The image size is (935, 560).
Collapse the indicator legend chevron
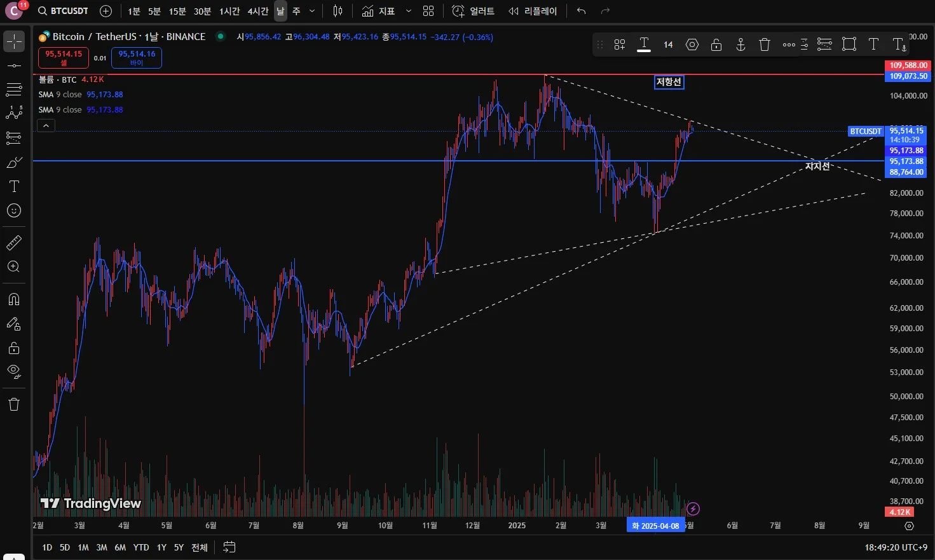point(46,126)
